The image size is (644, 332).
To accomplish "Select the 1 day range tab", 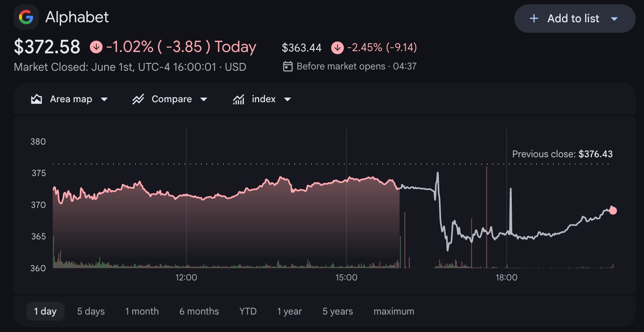I will click(45, 311).
